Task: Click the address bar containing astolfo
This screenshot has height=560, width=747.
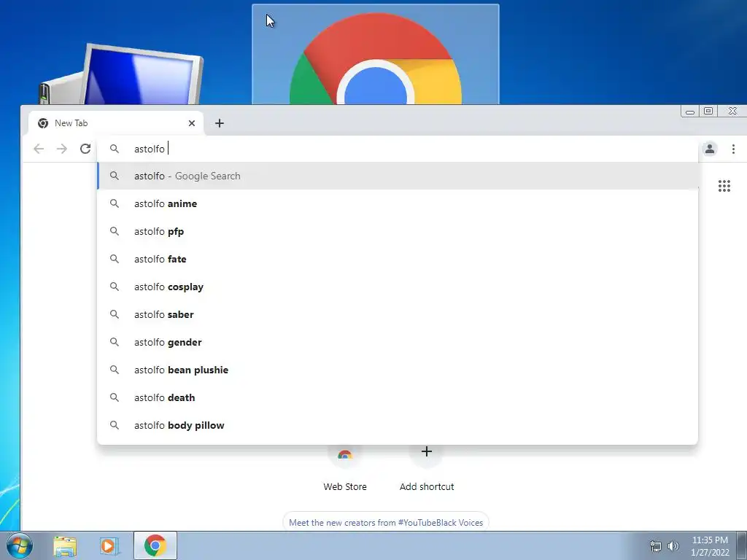Action: point(398,149)
